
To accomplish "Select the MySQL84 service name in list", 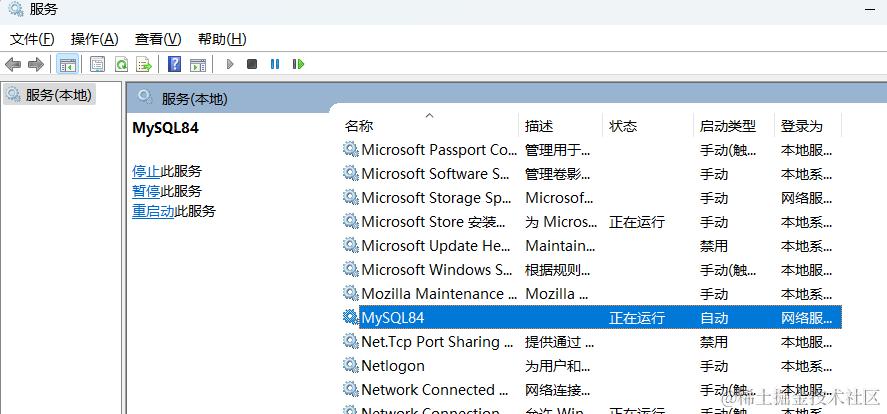I will tap(393, 318).
